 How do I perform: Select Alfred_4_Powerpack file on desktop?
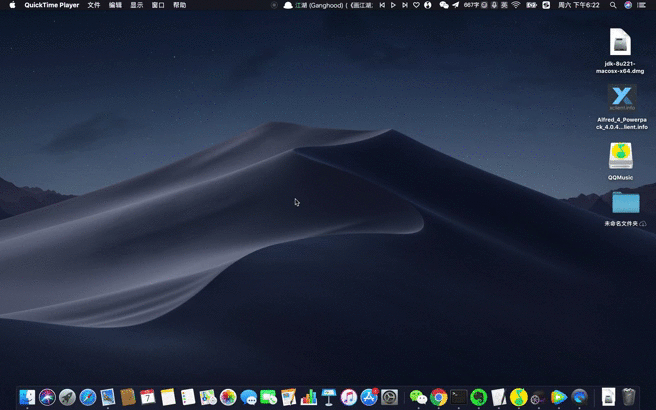(622, 107)
